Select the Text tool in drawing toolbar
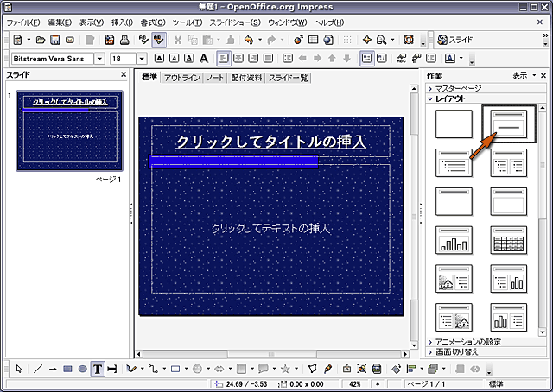This screenshot has height=392, width=553. (x=98, y=369)
